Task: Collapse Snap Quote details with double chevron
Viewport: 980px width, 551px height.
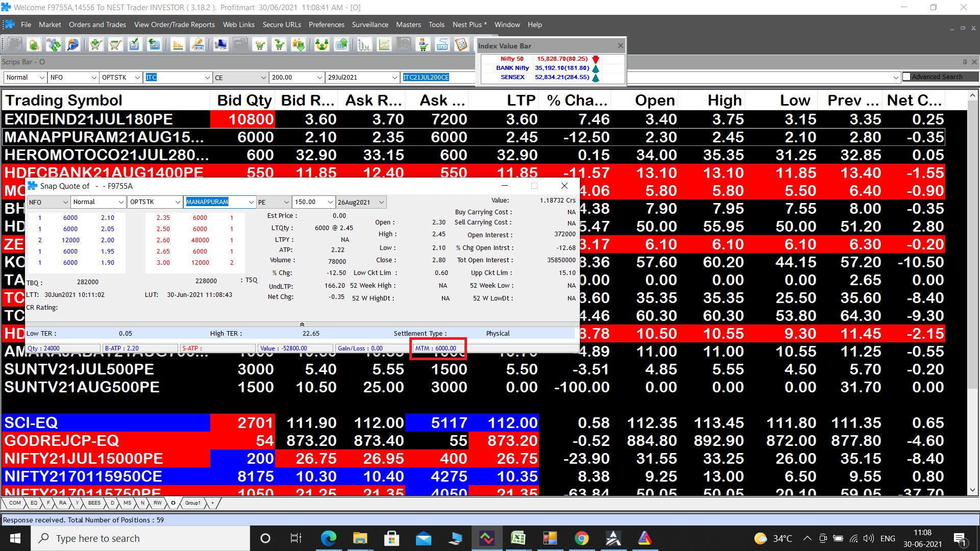Action: 302,324
